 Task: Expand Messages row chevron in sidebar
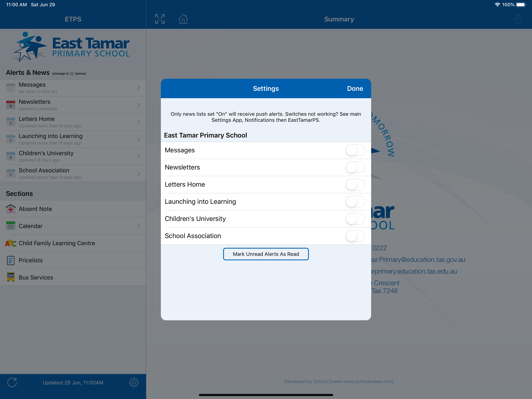(x=138, y=88)
